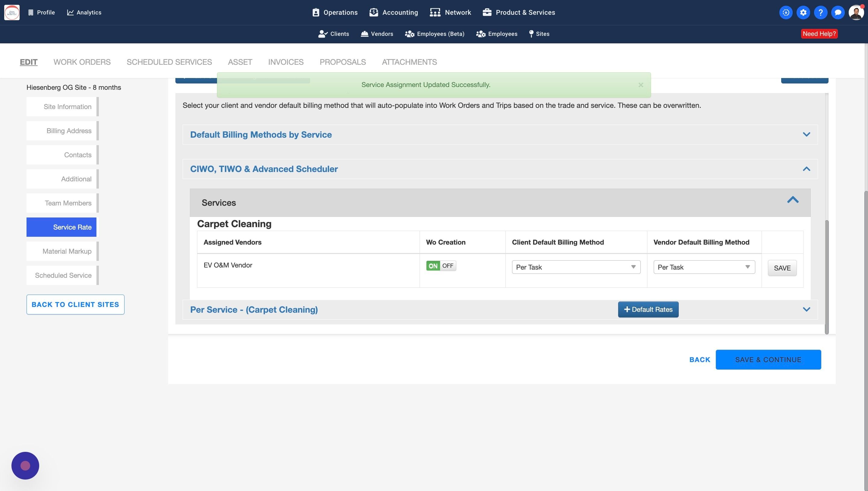Switch to the Work Orders tab

(82, 62)
